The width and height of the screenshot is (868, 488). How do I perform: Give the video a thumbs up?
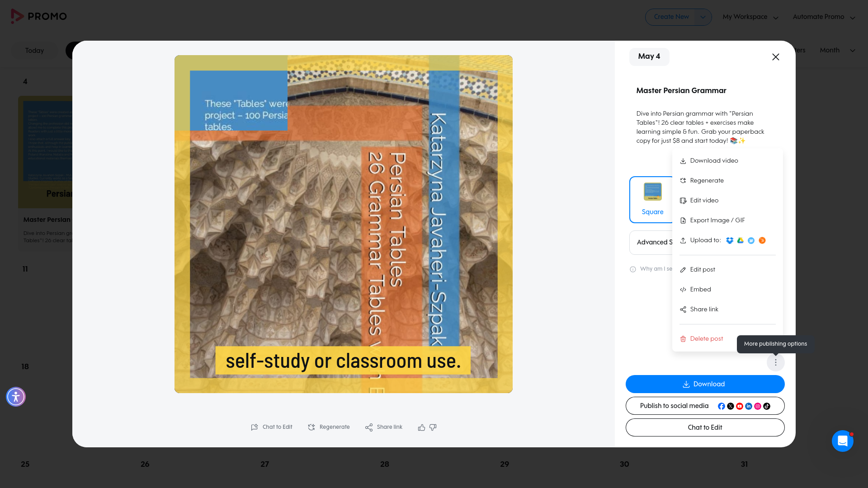tap(421, 427)
